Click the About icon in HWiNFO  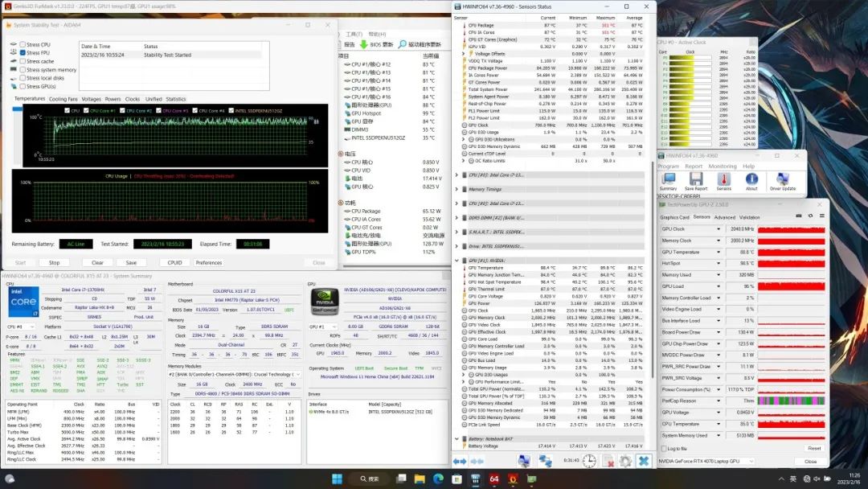[x=751, y=179]
